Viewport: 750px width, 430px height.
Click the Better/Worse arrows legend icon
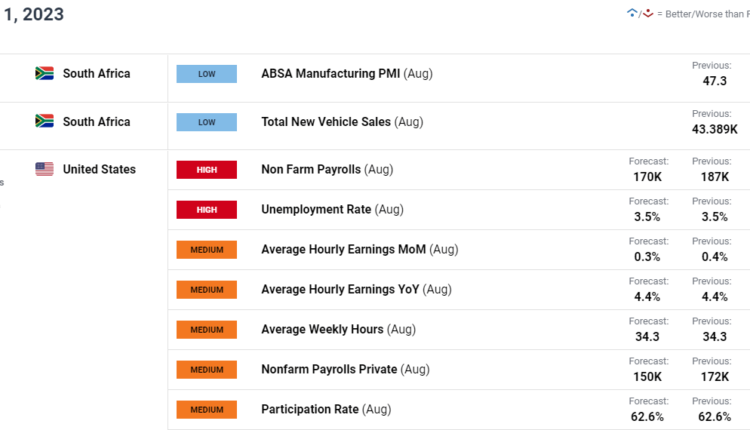(640, 13)
